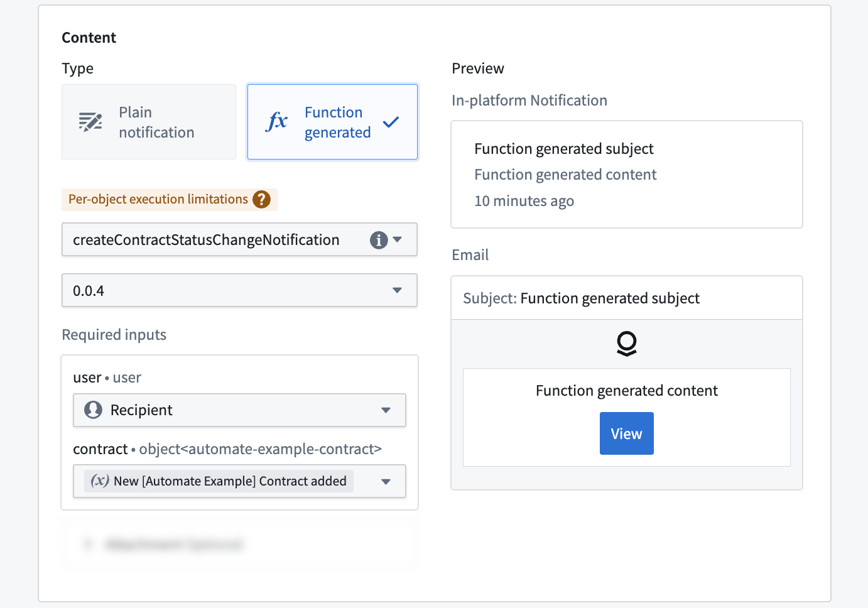Click the email 'Subject: Function generated subject' line
Screen dimensions: 868x608
click(582, 298)
